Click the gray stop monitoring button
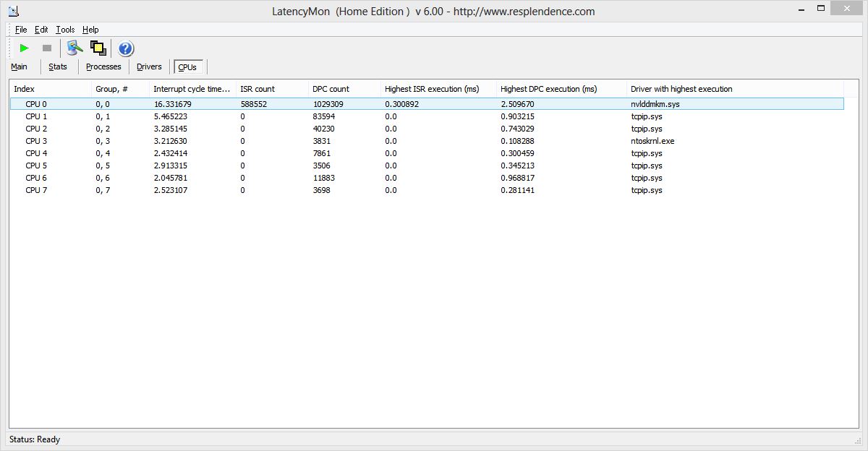The image size is (868, 451). 47,48
